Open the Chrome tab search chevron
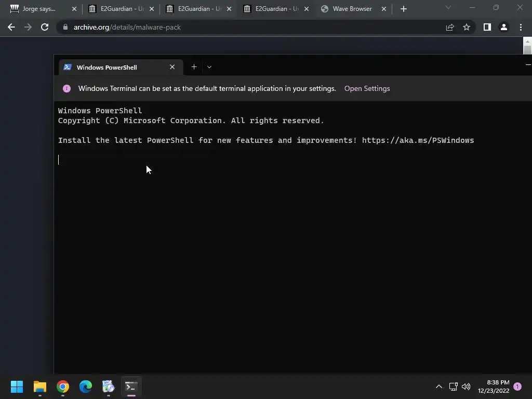The height and width of the screenshot is (399, 532). (448, 7)
